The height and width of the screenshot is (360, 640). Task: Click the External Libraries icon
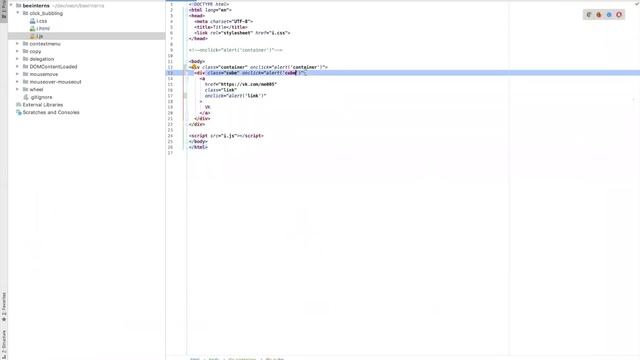(18, 105)
